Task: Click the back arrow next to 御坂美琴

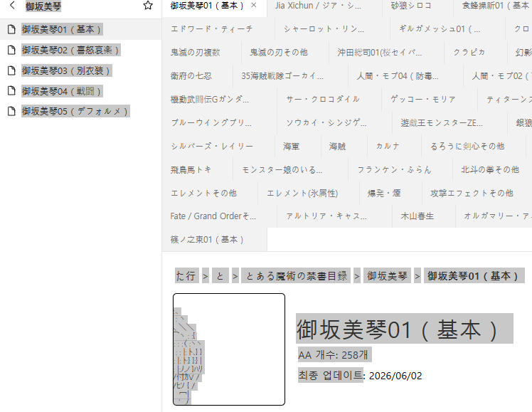Action: tap(13, 6)
